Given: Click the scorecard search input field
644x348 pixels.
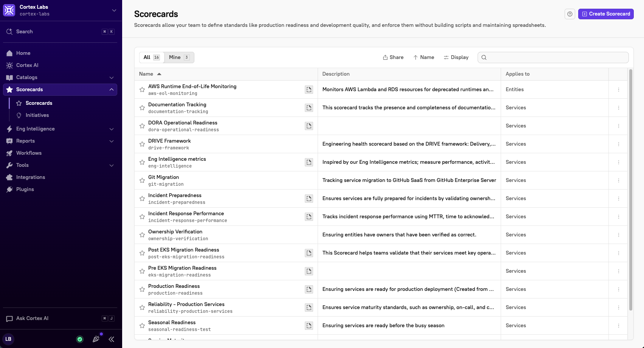Looking at the screenshot, I should 553,57.
